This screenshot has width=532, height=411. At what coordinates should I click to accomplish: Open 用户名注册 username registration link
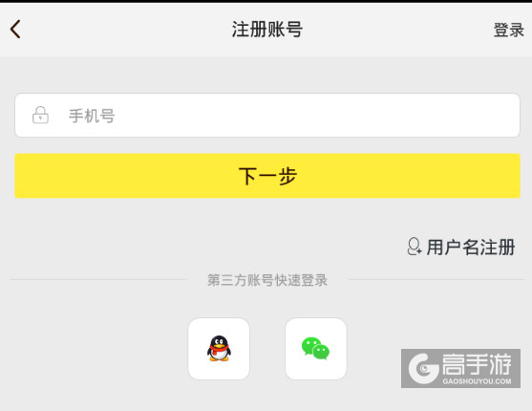click(x=471, y=247)
